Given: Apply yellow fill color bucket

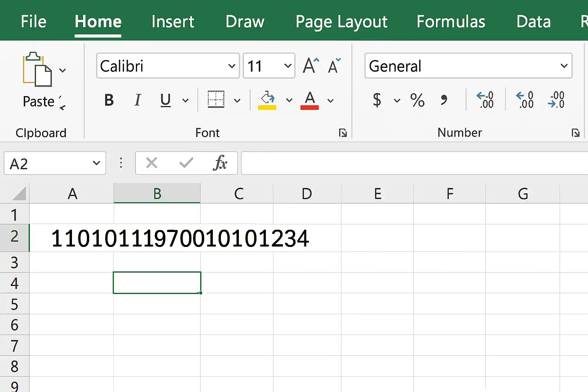Looking at the screenshot, I should (267, 100).
